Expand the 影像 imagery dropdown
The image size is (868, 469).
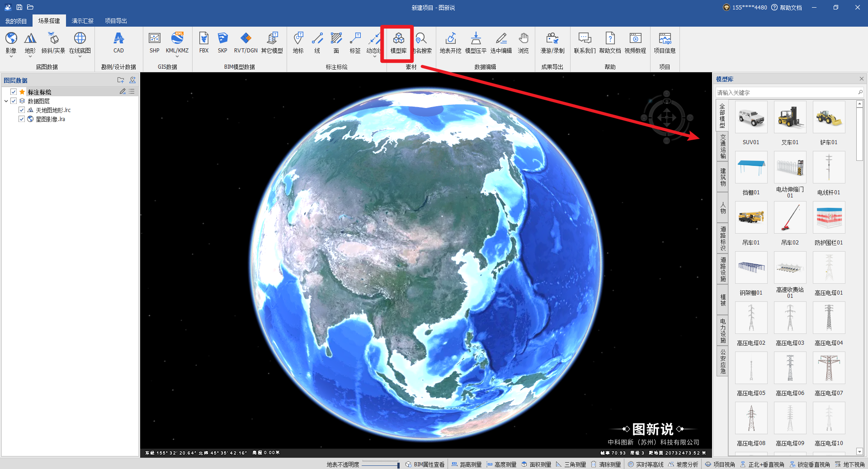click(11, 57)
